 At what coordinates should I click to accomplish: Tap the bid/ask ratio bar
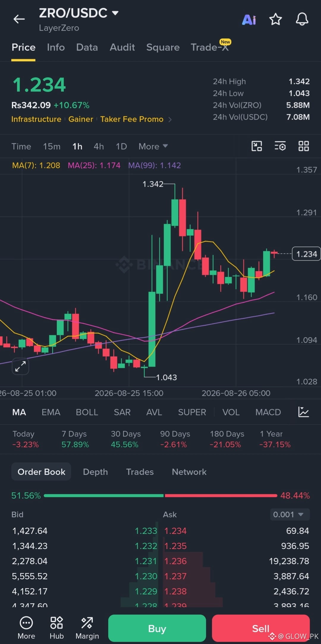coord(160,496)
